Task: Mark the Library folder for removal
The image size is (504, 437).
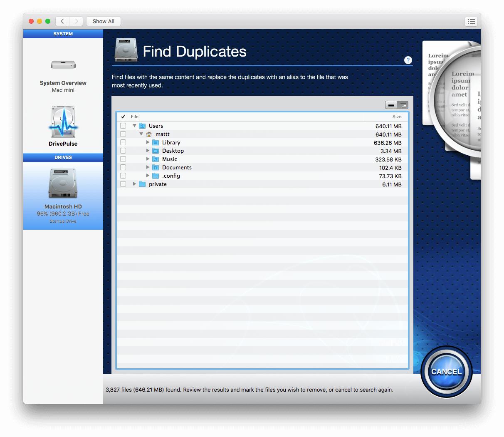Action: 123,142
